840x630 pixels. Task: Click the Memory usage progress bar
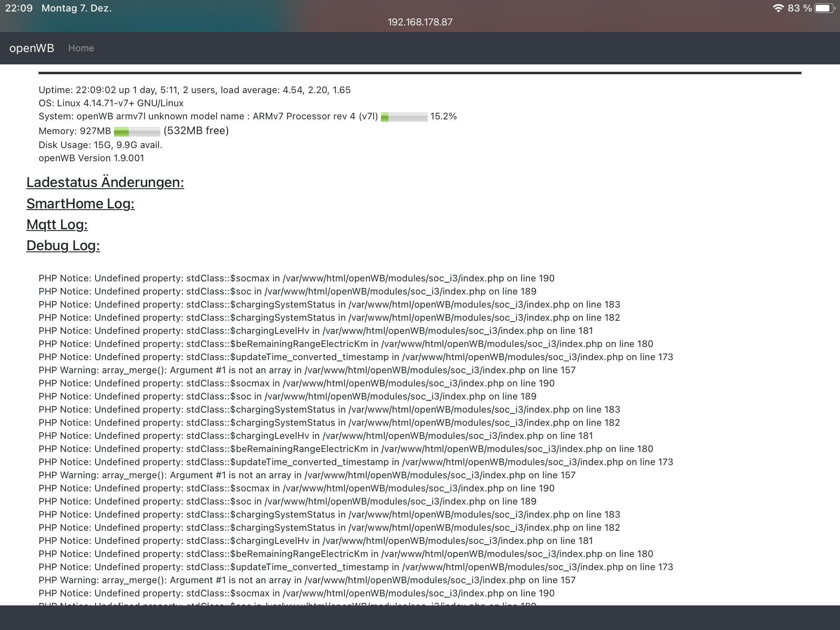(x=137, y=131)
